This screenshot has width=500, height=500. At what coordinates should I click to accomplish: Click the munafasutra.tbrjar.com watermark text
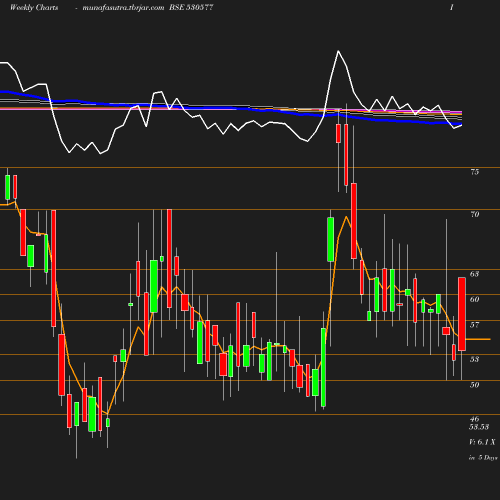123,8
